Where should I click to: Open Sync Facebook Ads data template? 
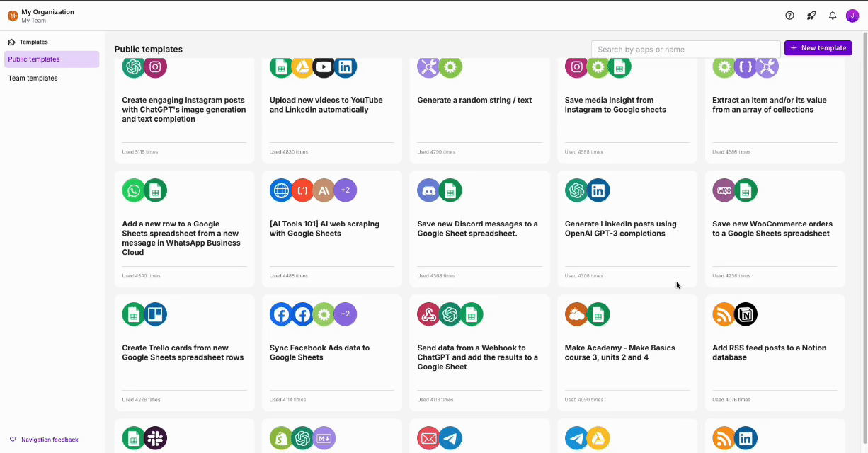click(319, 352)
